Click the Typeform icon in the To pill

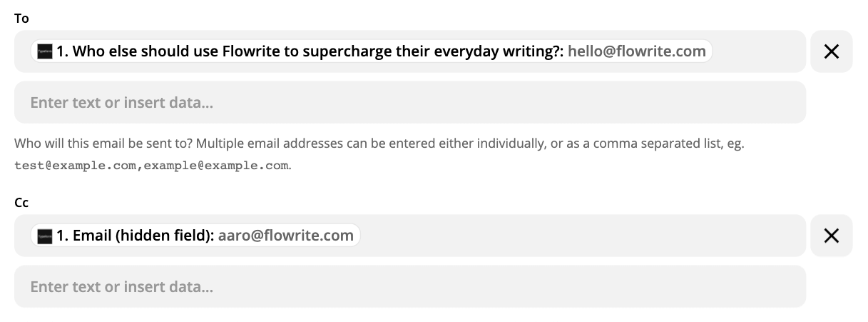coord(45,51)
